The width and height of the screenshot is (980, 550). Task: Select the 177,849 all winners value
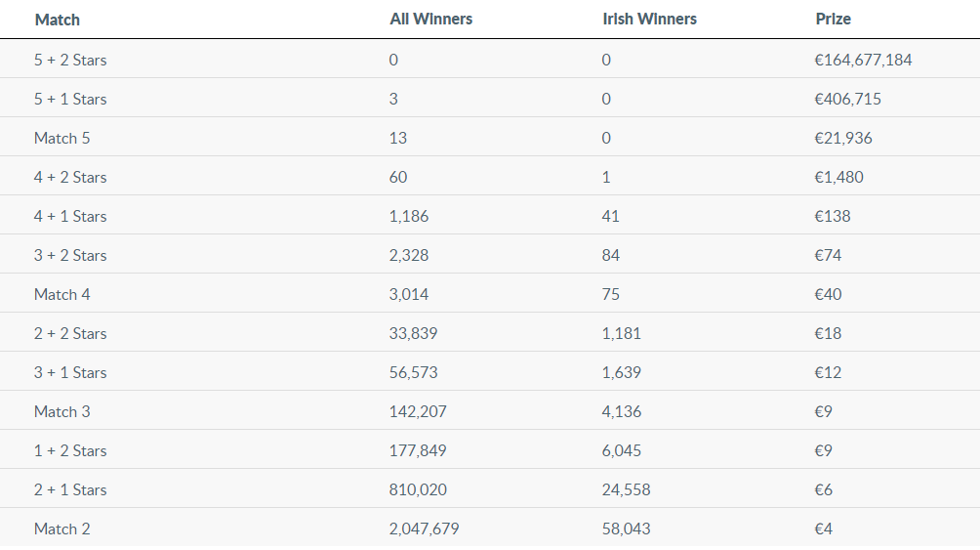pyautogui.click(x=418, y=451)
